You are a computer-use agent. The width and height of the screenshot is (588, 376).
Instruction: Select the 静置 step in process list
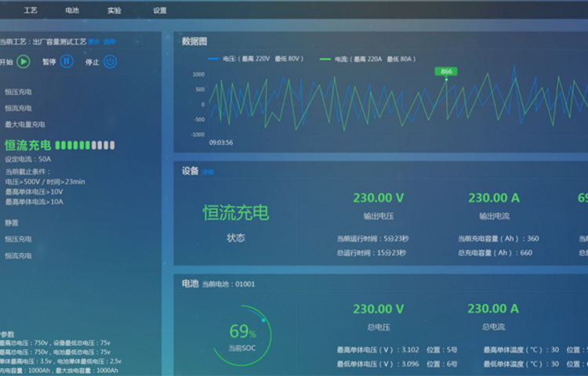click(x=12, y=222)
